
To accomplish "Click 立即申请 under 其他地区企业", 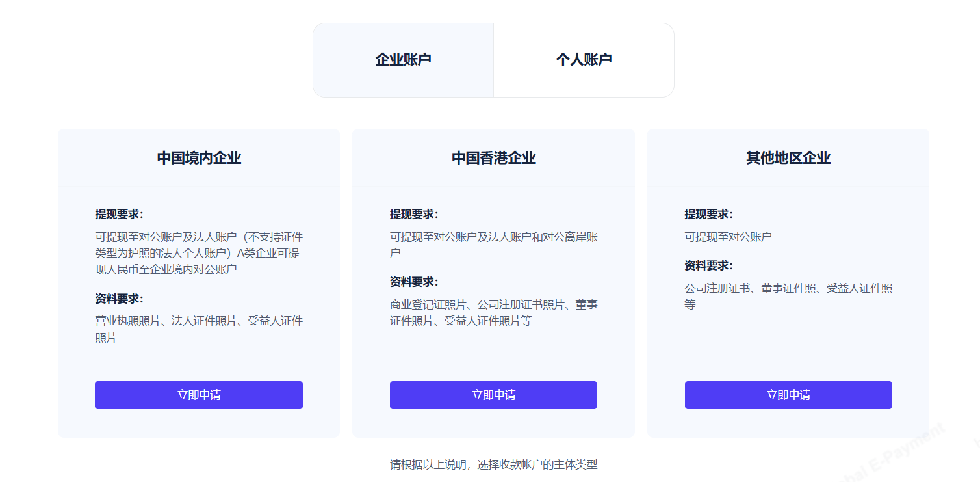I will pos(788,395).
